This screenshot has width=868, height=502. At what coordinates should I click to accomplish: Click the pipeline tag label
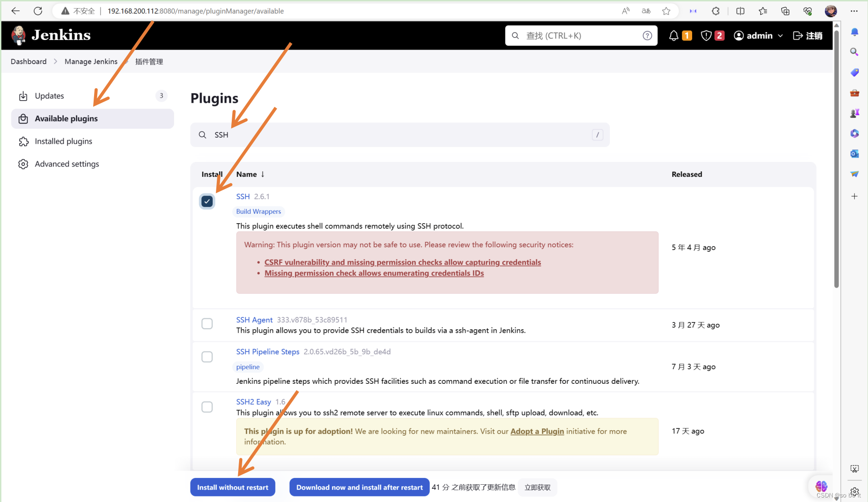pyautogui.click(x=248, y=367)
